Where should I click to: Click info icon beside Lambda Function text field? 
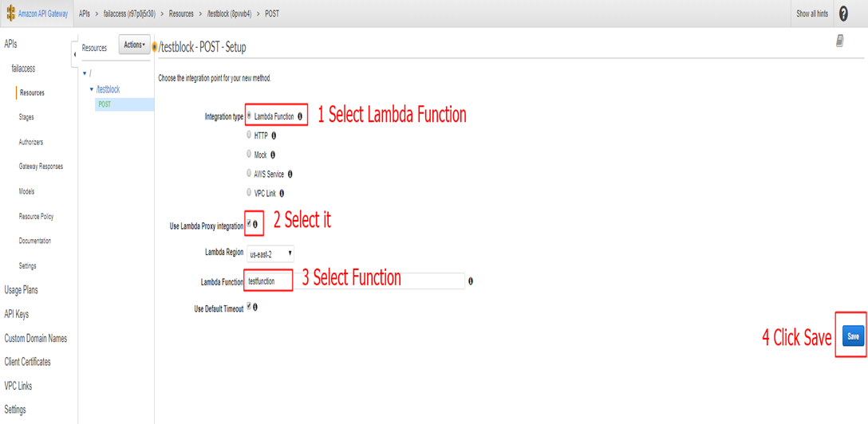[471, 281]
